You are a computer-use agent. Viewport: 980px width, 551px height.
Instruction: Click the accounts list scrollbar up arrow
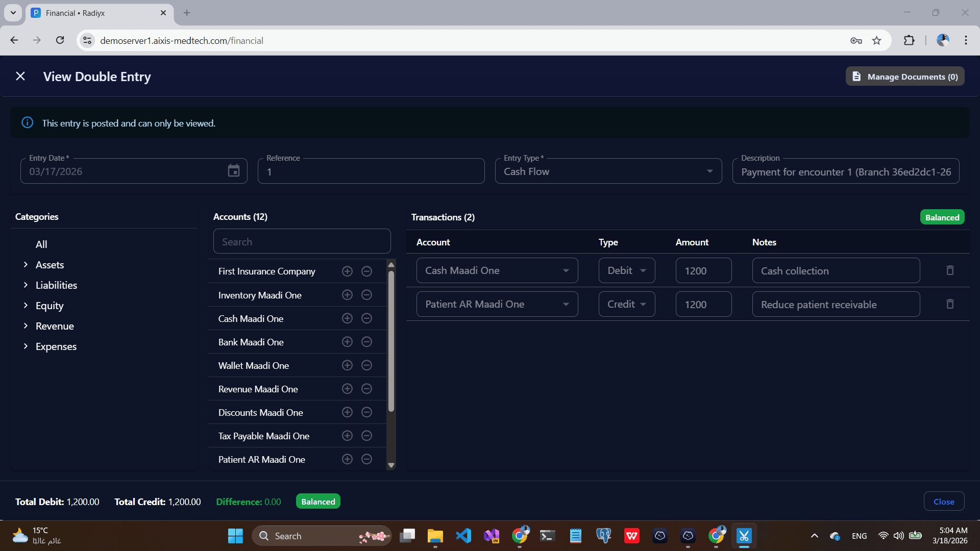[x=391, y=265]
